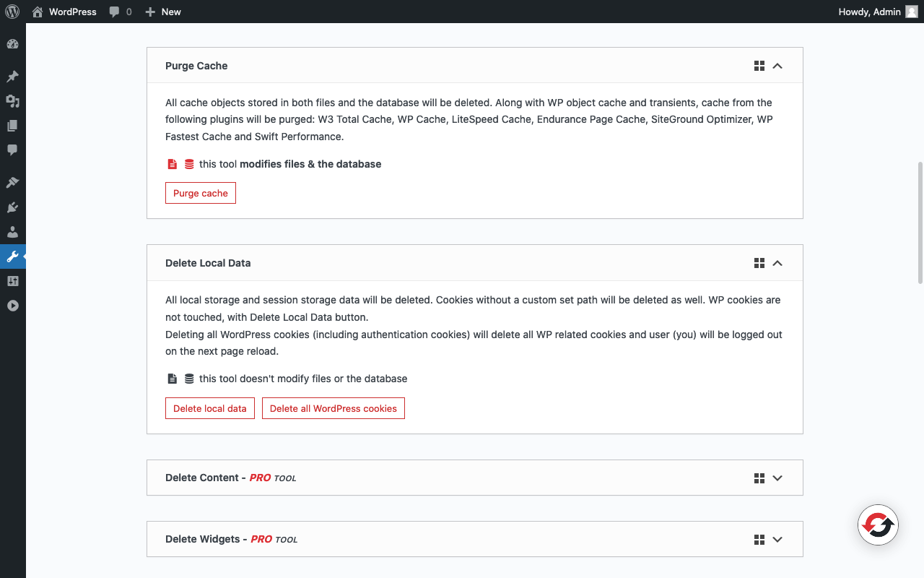Open the Howdy, Admin account menu
The width and height of the screenshot is (924, 578).
(x=878, y=12)
